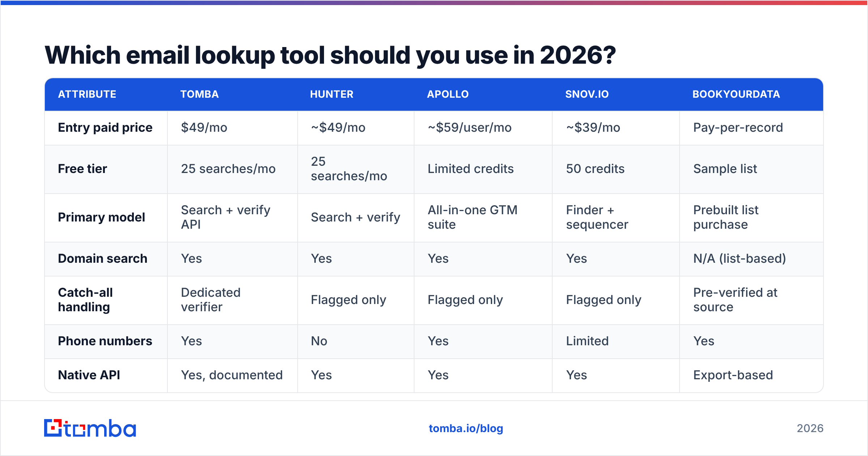This screenshot has width=868, height=456.
Task: Open the tomba.io/blog link
Action: (466, 428)
